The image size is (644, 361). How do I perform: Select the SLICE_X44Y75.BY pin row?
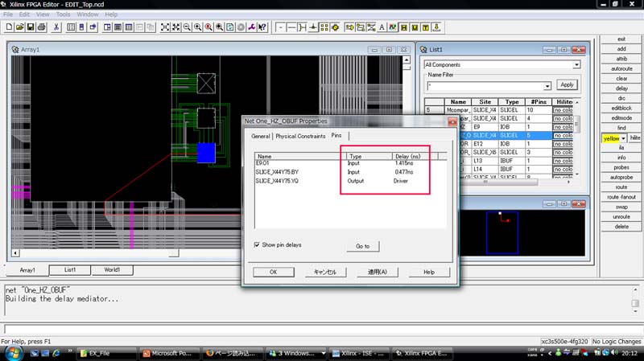[x=350, y=172]
